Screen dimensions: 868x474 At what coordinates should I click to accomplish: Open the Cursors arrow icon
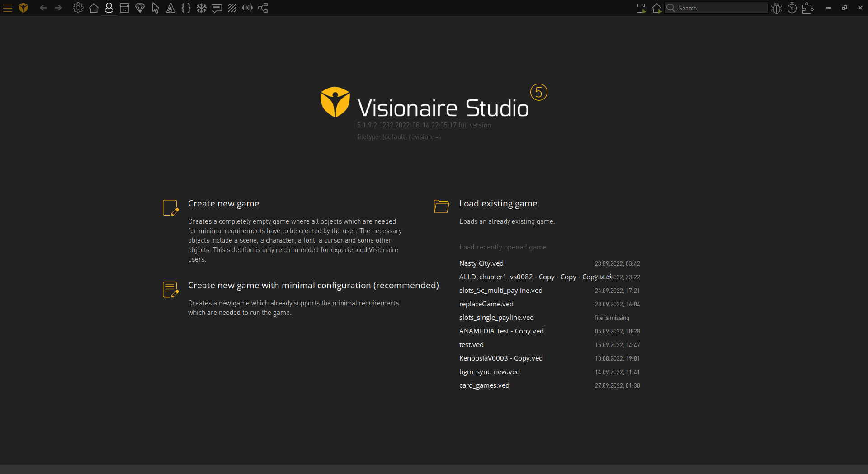tap(155, 8)
